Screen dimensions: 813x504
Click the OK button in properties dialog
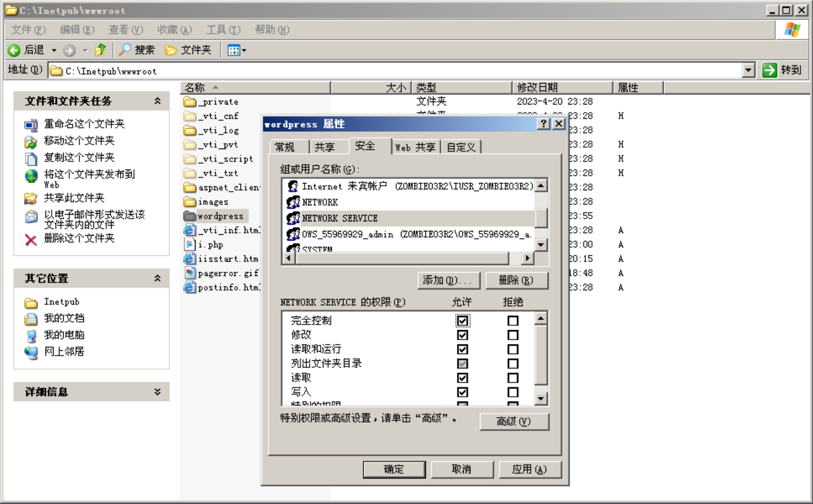(x=394, y=469)
